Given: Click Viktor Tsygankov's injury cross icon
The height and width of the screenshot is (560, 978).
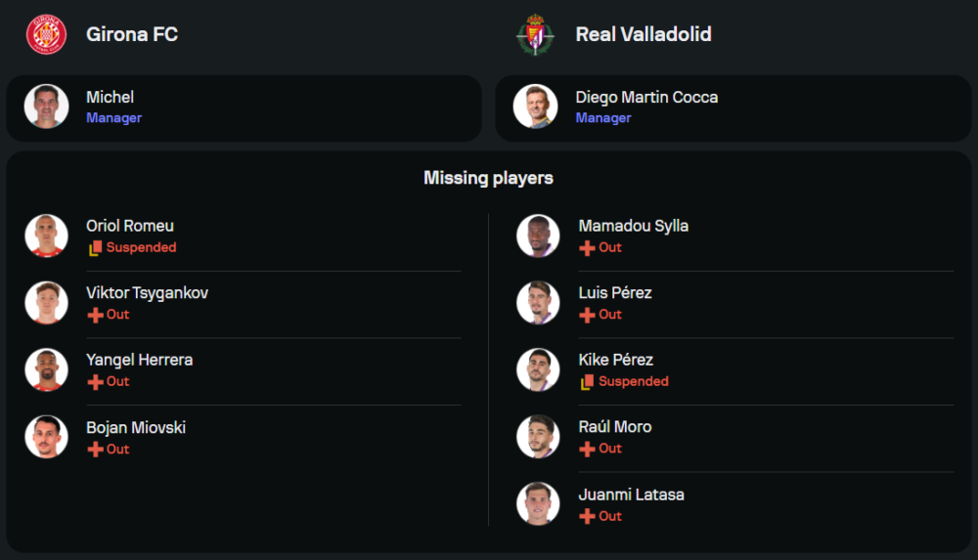Looking at the screenshot, I should point(95,315).
